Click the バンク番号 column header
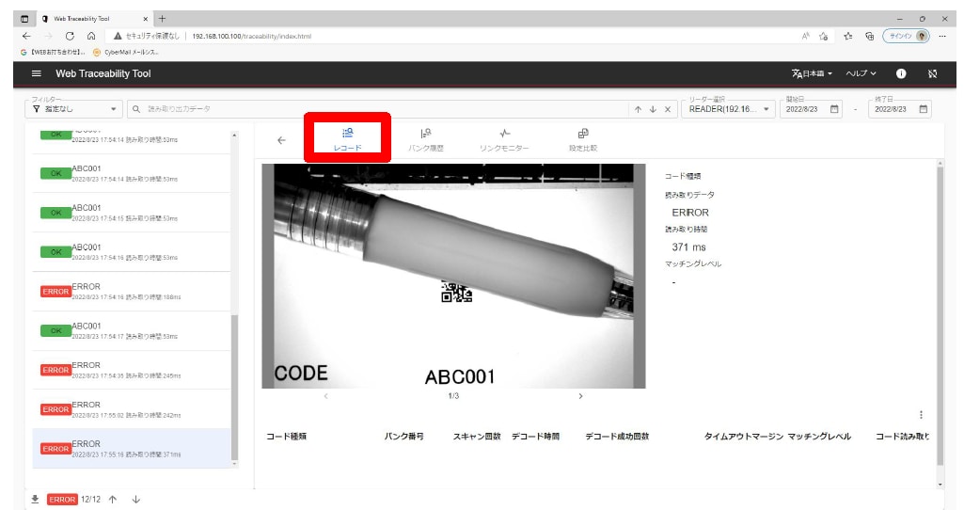The height and width of the screenshot is (510, 980). tap(403, 437)
